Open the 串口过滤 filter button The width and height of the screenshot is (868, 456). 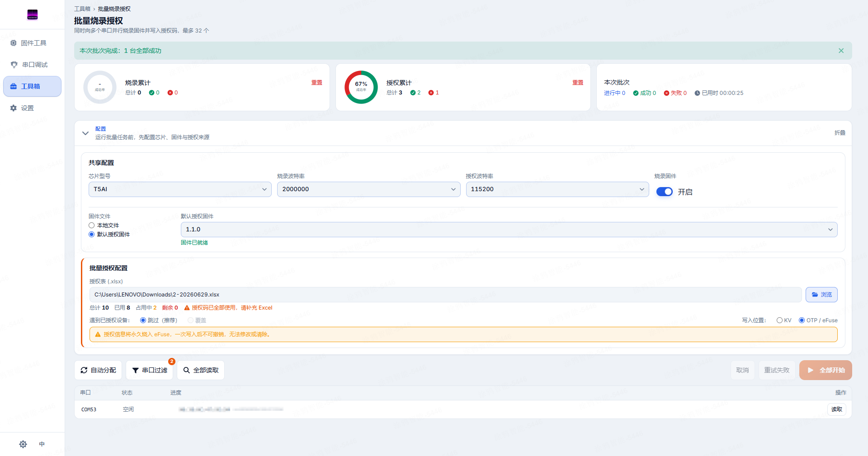[x=150, y=370]
